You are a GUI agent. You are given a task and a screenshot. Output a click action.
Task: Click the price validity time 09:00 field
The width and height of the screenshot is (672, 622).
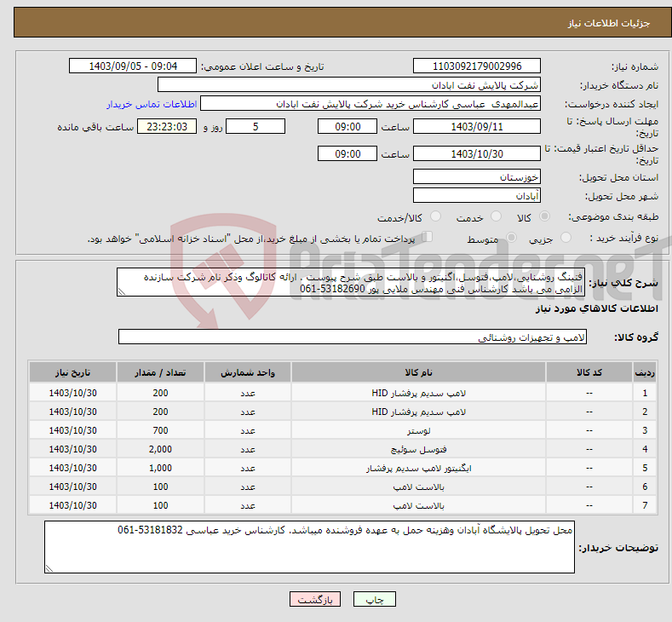coord(347,153)
